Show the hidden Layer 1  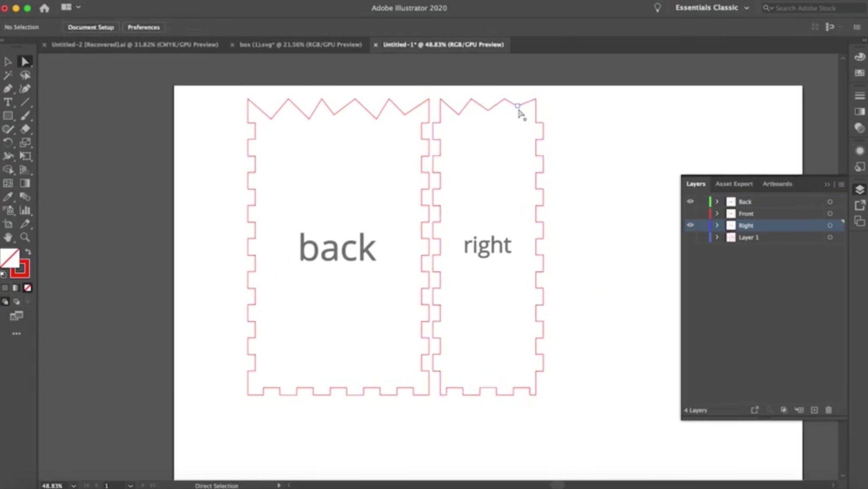pyautogui.click(x=690, y=237)
